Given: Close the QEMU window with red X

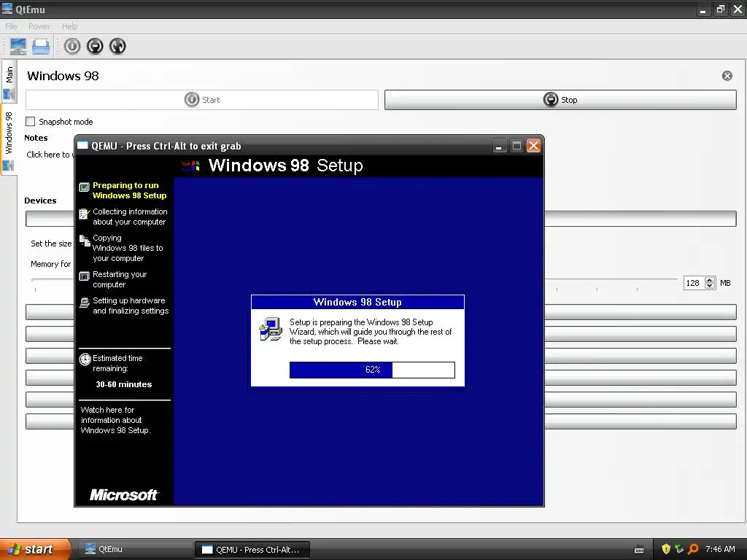Looking at the screenshot, I should tap(533, 146).
